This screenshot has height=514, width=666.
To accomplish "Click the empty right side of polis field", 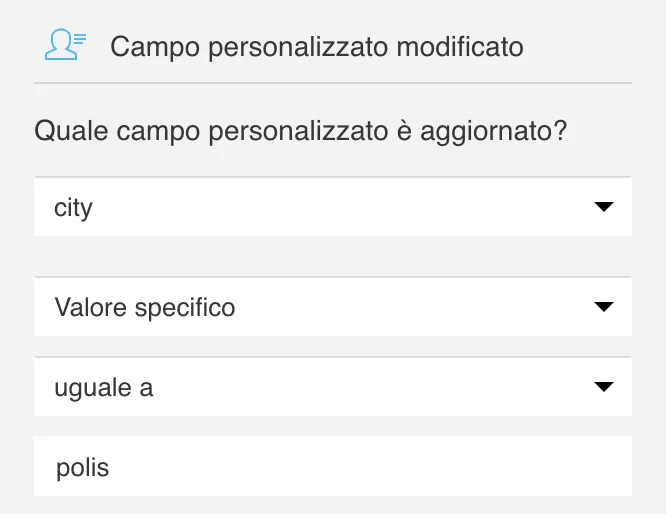I will [467, 466].
